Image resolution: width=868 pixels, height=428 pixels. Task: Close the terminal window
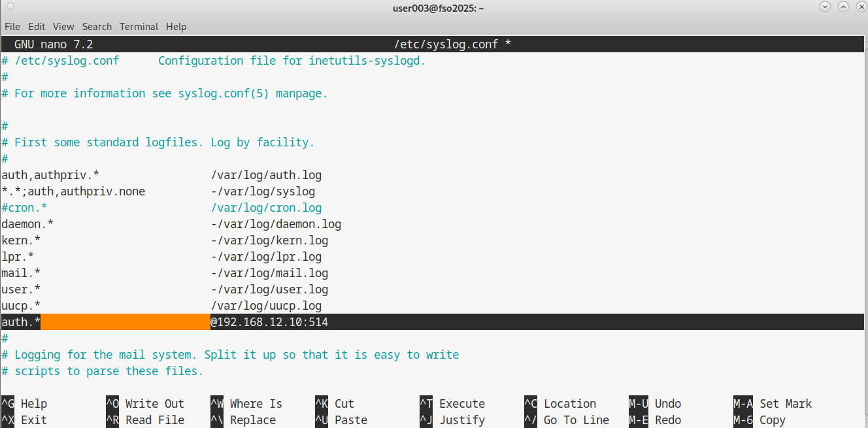859,7
